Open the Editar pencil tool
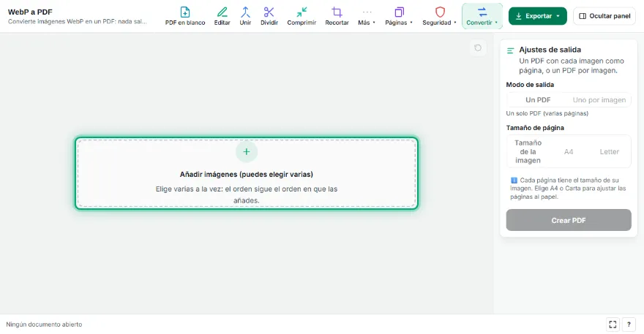This screenshot has height=334, width=644. (x=222, y=16)
